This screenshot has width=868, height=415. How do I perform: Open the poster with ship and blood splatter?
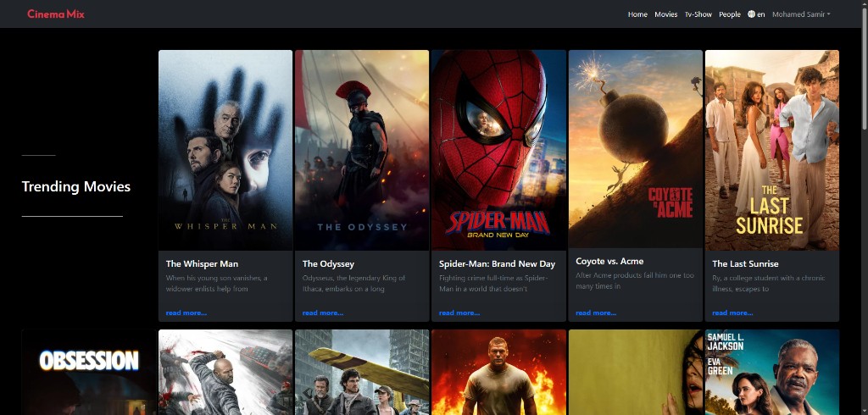225,373
